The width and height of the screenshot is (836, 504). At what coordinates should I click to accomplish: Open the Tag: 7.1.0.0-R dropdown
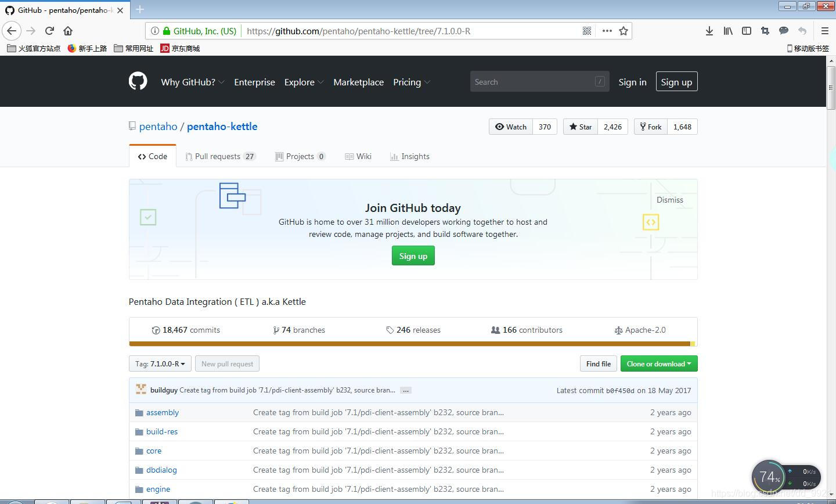(x=160, y=363)
